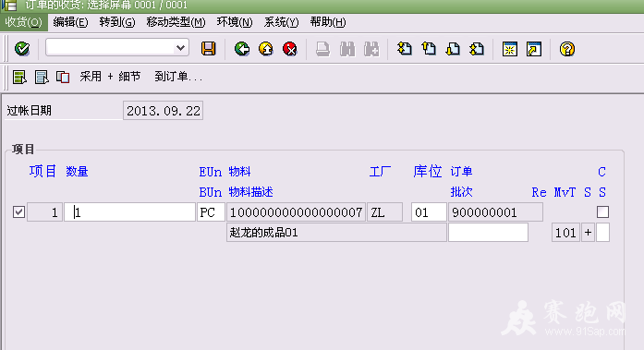Click the select all items icon
644x350 pixels.
click(x=19, y=77)
